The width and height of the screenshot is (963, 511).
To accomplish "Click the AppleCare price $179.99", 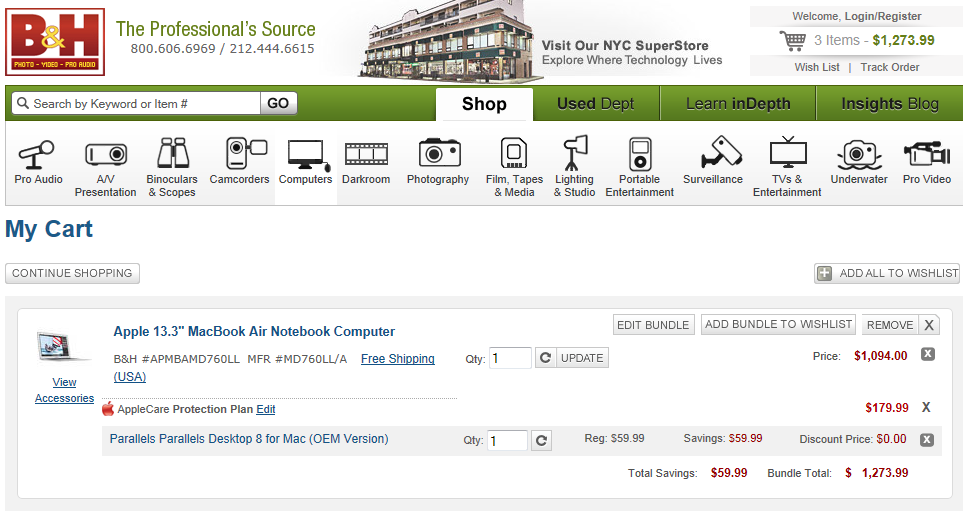I will click(x=887, y=408).
